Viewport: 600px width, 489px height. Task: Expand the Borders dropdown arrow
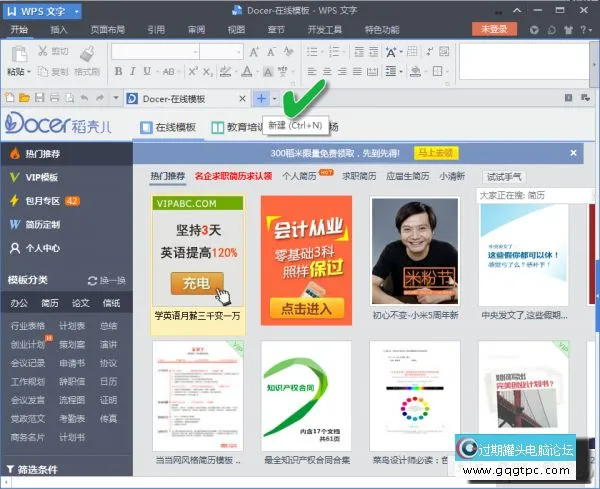click(x=447, y=72)
